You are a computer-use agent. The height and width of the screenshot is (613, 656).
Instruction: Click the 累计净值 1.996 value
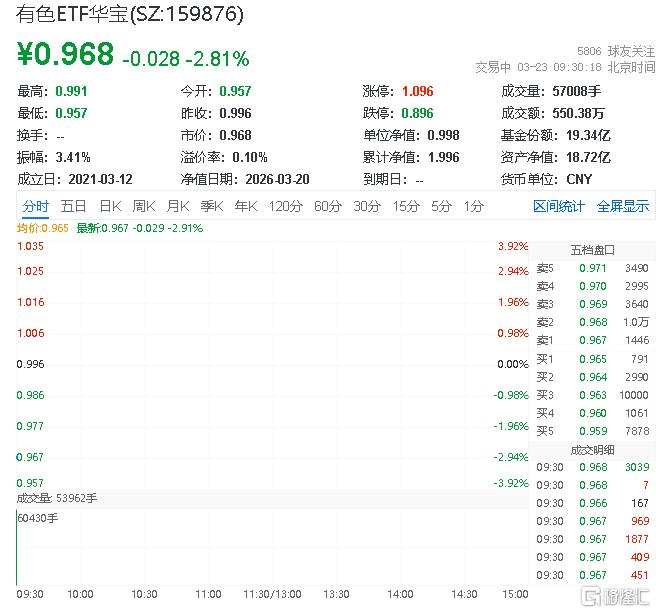pyautogui.click(x=443, y=158)
